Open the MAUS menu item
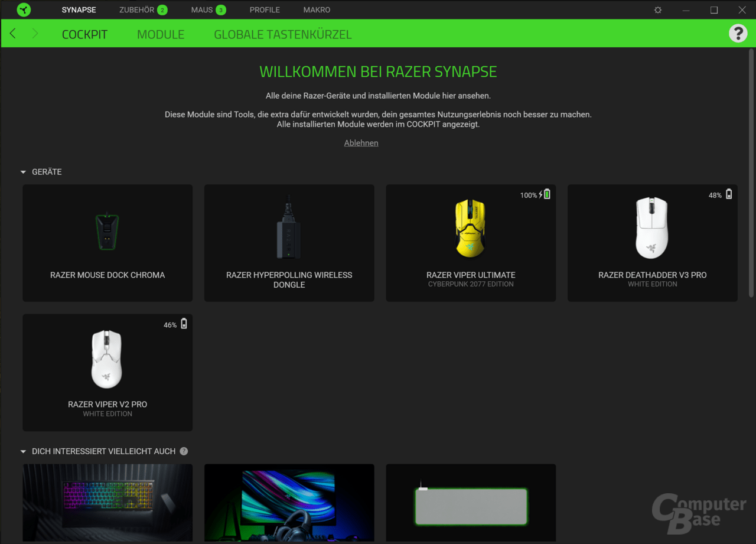The width and height of the screenshot is (756, 544). (x=201, y=9)
